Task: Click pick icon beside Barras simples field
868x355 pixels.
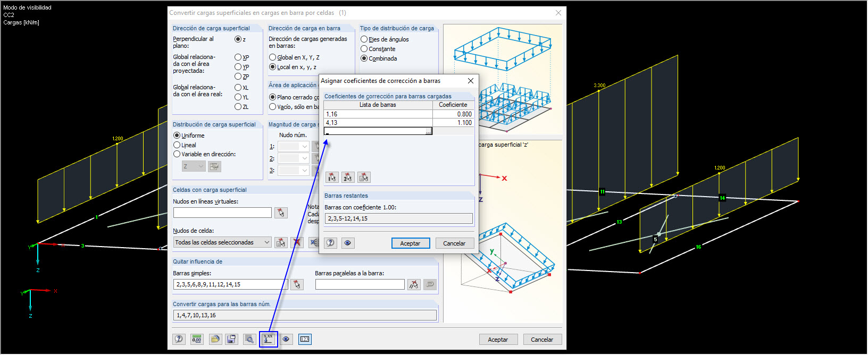Action: pyautogui.click(x=297, y=284)
